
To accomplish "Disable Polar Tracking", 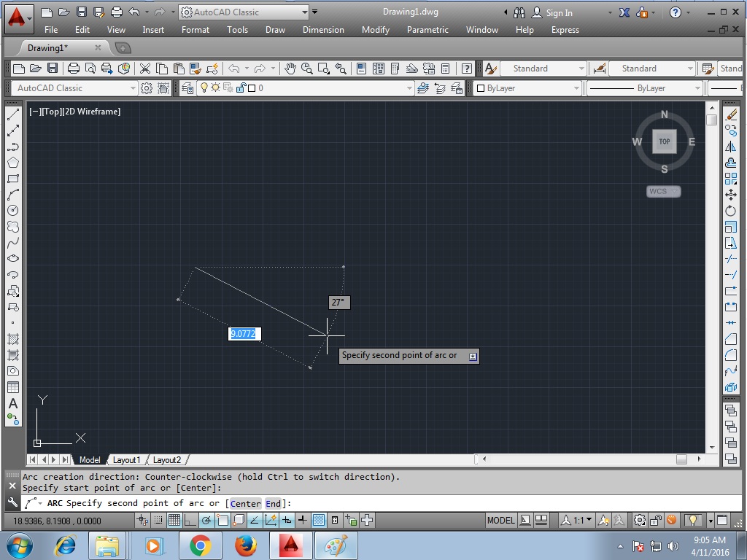I will 206,520.
